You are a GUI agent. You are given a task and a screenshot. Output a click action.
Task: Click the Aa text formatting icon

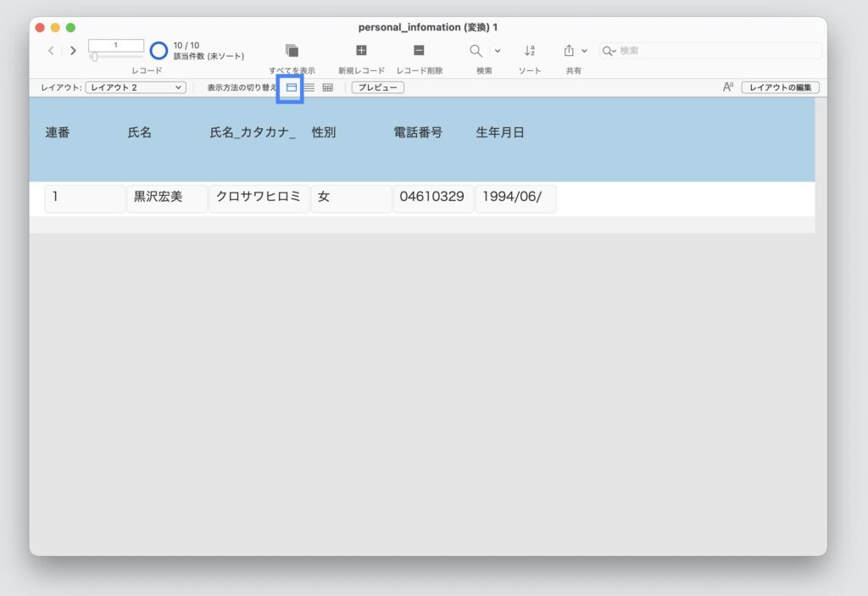[x=727, y=86]
